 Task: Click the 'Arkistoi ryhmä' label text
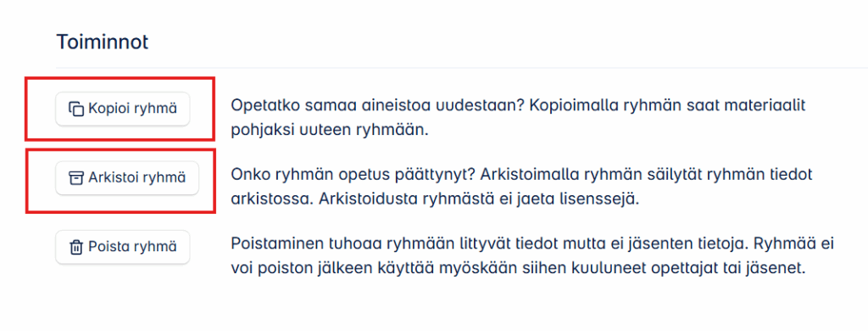(136, 178)
